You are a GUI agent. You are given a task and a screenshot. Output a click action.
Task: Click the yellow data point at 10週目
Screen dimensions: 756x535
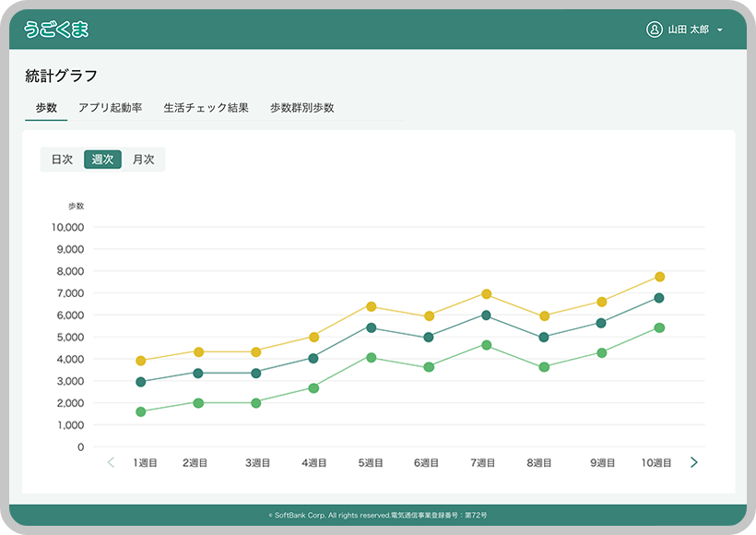tap(659, 277)
